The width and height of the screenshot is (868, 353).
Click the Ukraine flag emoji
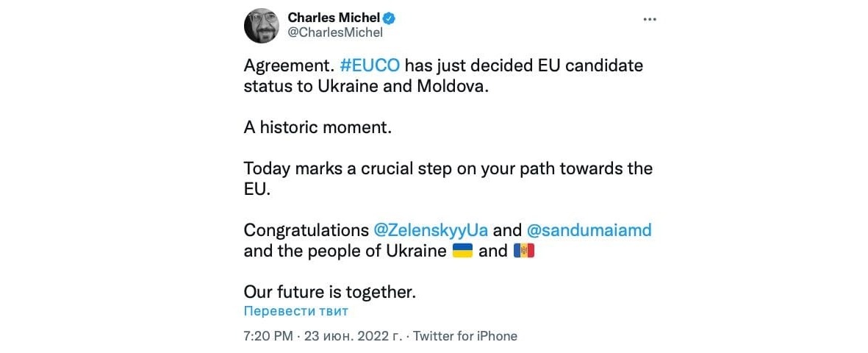tap(462, 251)
